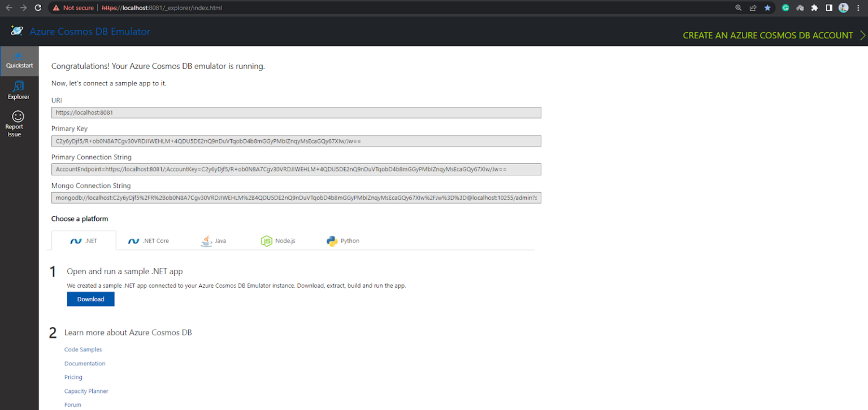The image size is (868, 410).
Task: Open the Explorer section from sidebar
Action: tap(19, 89)
